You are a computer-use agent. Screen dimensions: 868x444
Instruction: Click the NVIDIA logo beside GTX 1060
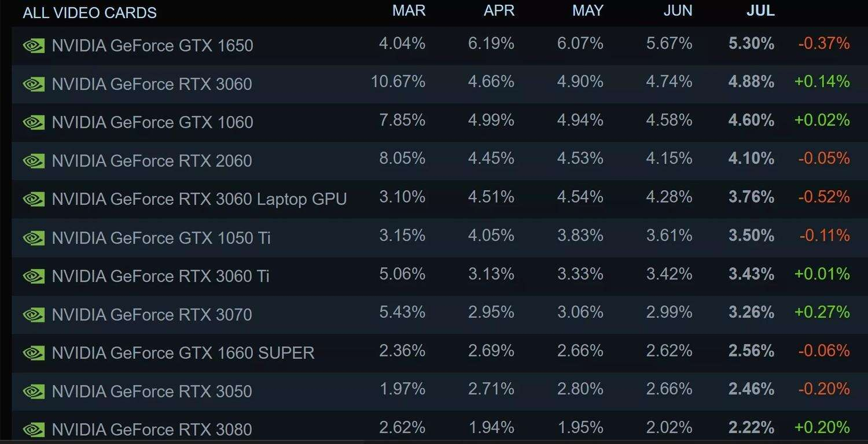(34, 122)
